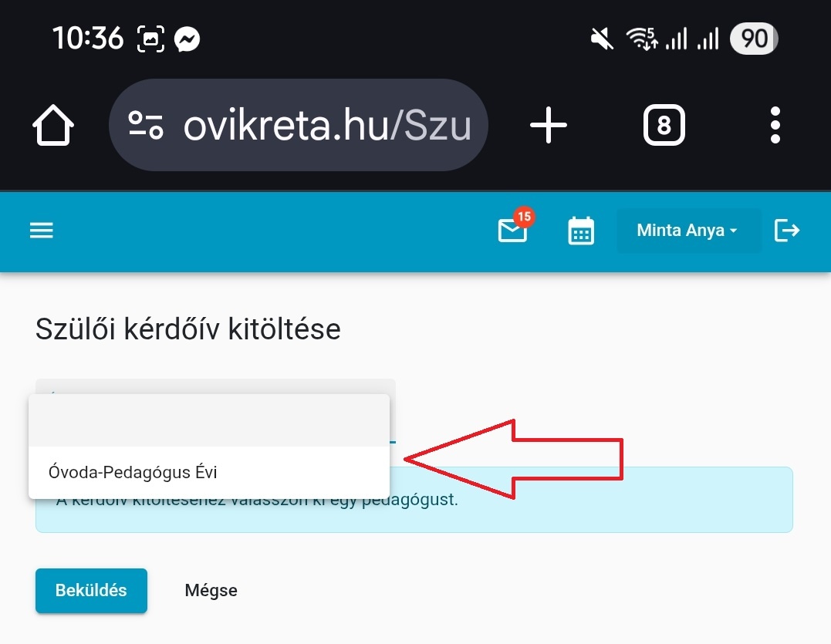Show the open tabs switcher
The image size is (831, 644).
pyautogui.click(x=664, y=125)
